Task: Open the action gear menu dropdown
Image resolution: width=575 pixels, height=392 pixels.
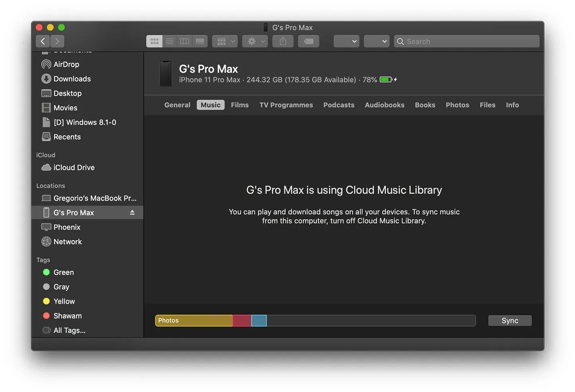Action: (x=255, y=41)
